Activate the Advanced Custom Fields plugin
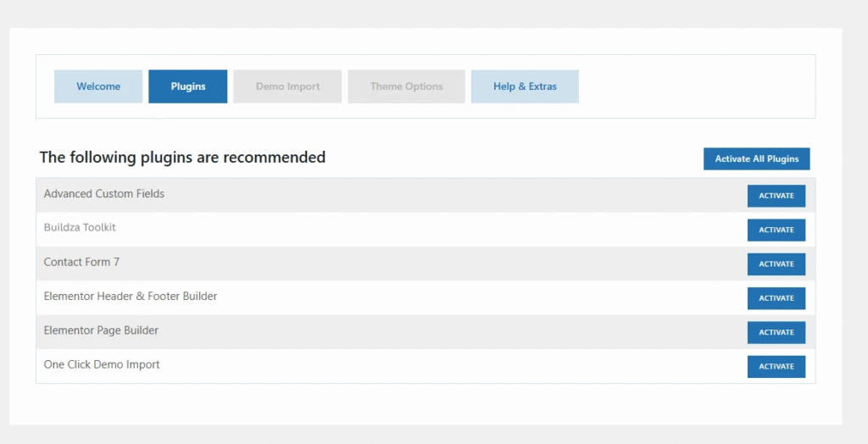Viewport: 868px width, 444px height. pos(776,196)
